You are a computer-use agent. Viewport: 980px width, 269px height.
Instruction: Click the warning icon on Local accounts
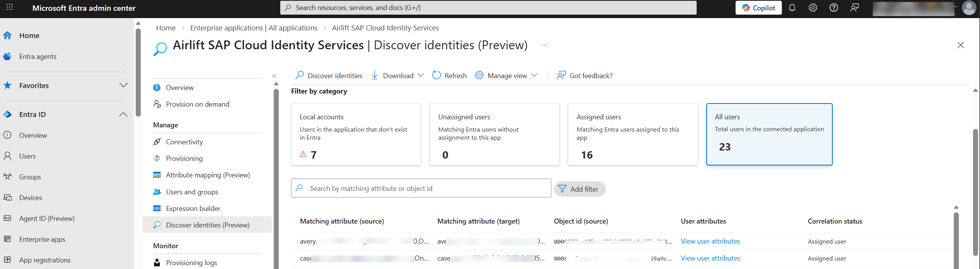pyautogui.click(x=303, y=154)
